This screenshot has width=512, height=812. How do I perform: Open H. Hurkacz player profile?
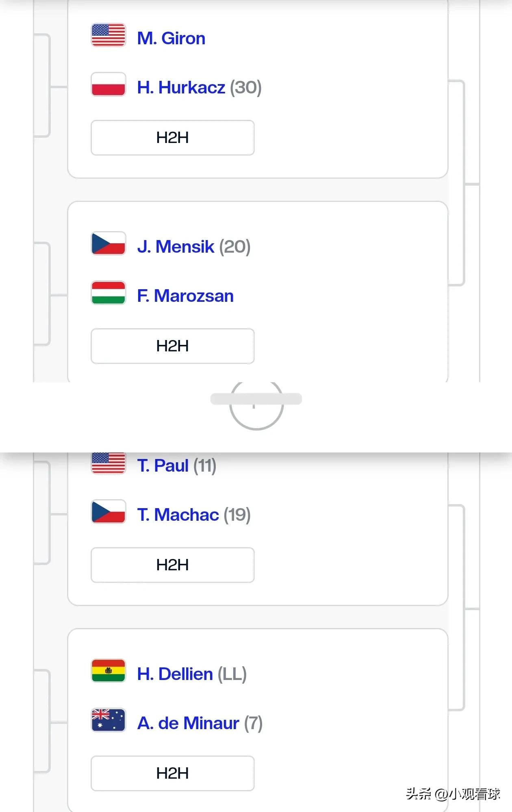pos(181,87)
